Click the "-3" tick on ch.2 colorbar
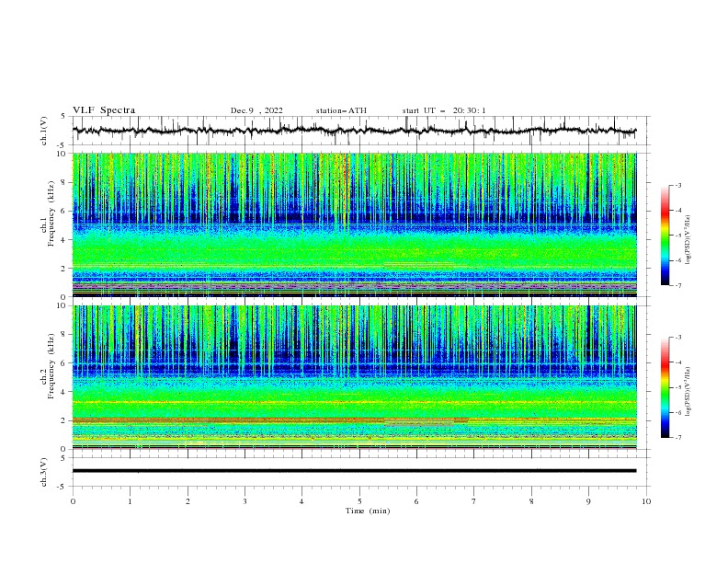728x563 pixels. click(677, 338)
